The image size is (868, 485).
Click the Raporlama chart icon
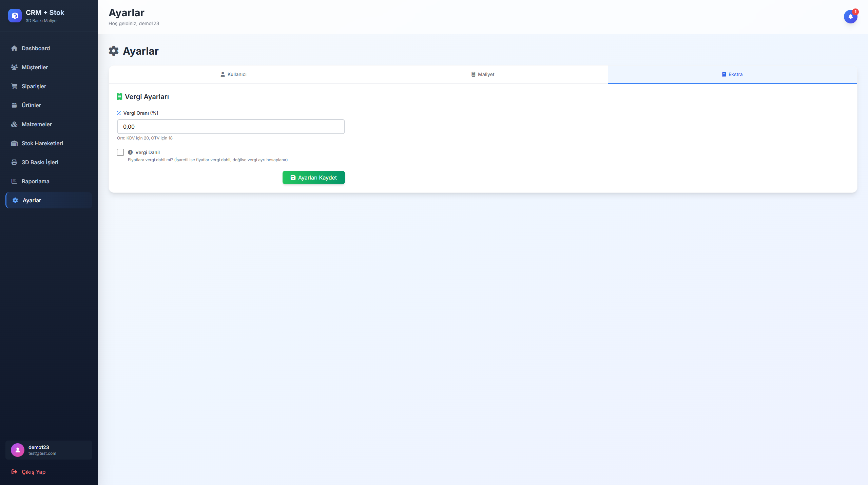tap(14, 181)
